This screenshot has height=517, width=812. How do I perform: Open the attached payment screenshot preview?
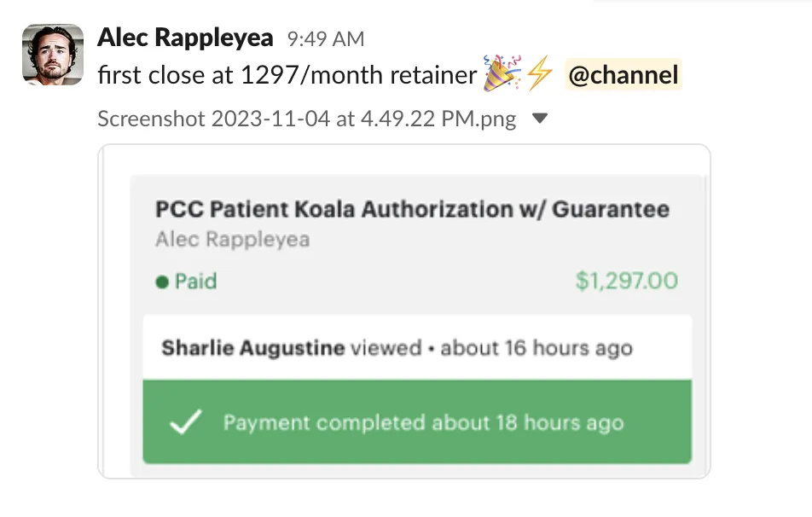404,311
